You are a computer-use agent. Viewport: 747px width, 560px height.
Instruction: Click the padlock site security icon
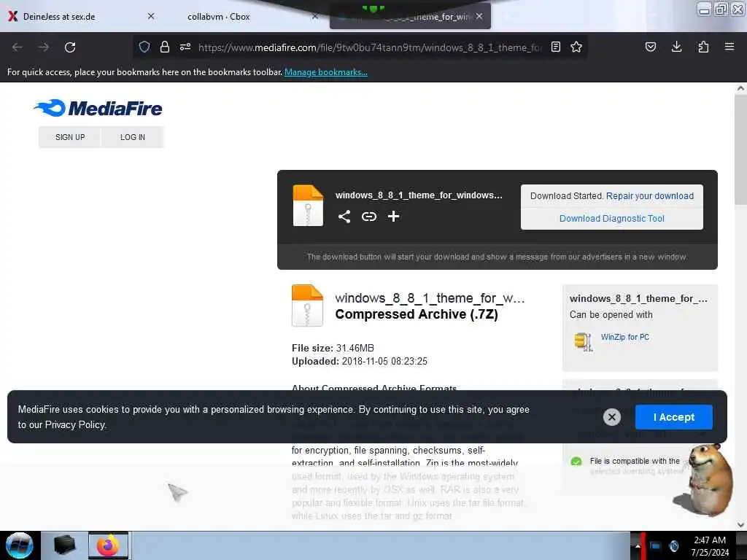pyautogui.click(x=165, y=47)
